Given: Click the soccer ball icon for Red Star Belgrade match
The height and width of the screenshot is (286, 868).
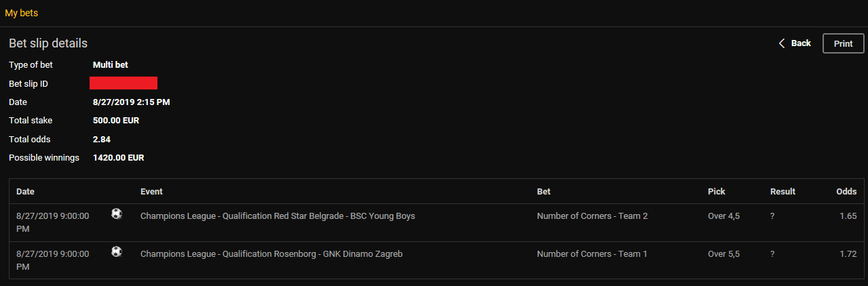Looking at the screenshot, I should tap(117, 214).
